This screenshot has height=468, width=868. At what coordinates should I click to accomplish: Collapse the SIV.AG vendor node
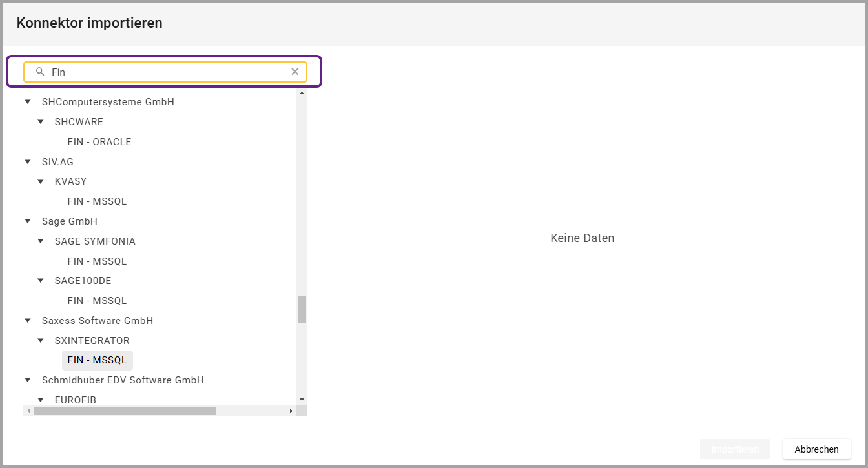[x=28, y=162]
